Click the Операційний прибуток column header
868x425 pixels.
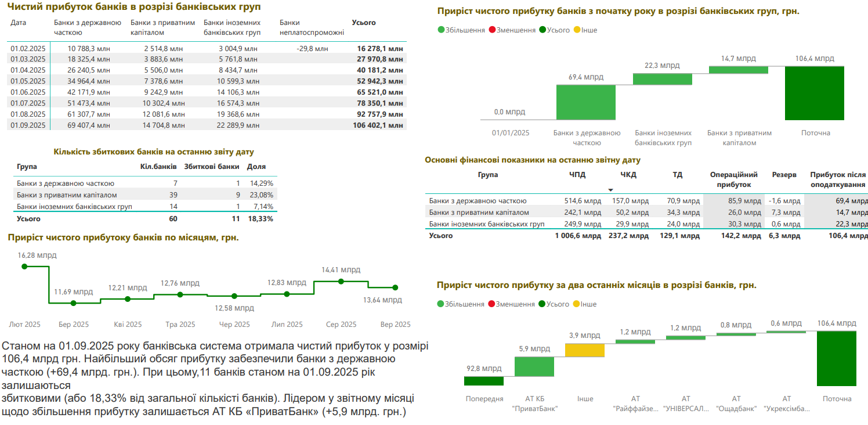[x=734, y=179]
